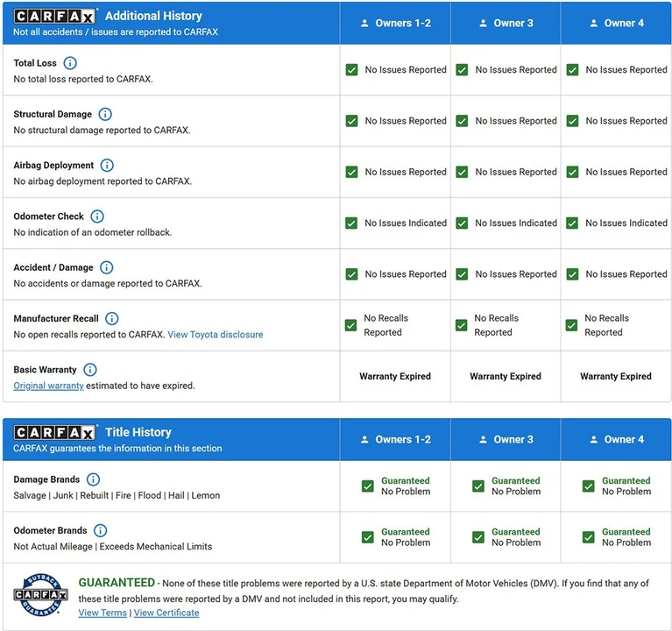Click the Damage Brands green check for Owner 4

coord(589,486)
